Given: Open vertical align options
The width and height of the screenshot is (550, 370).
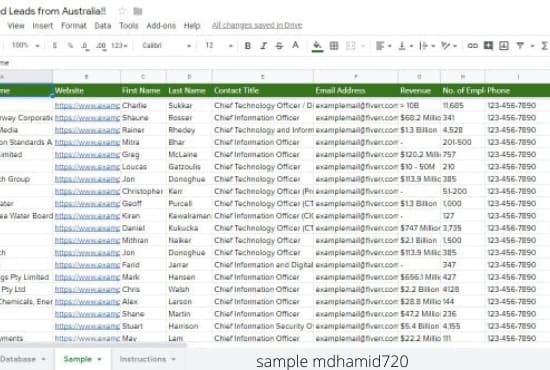Looking at the screenshot, I should coord(406,46).
